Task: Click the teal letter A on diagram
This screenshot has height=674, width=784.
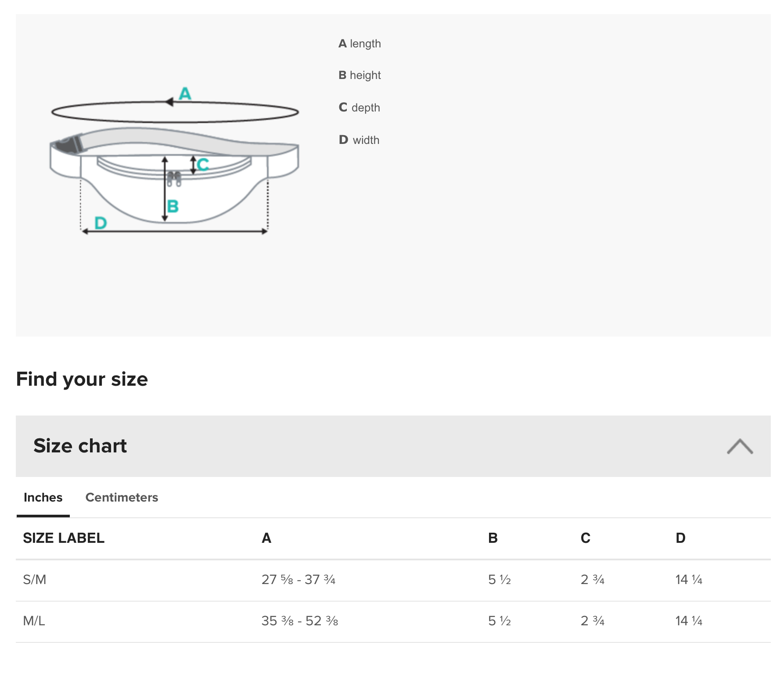Action: (x=185, y=93)
